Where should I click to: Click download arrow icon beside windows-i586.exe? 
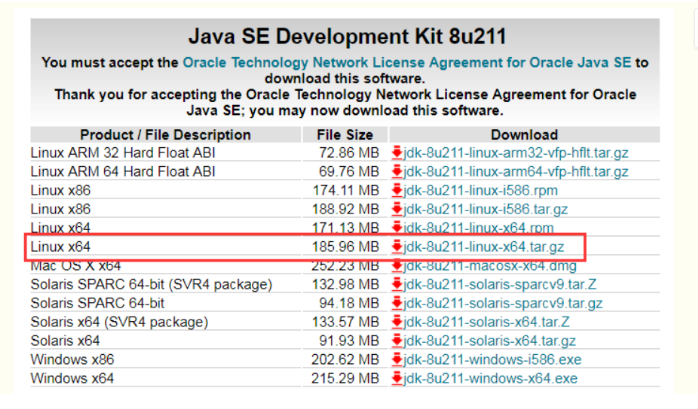coord(397,359)
